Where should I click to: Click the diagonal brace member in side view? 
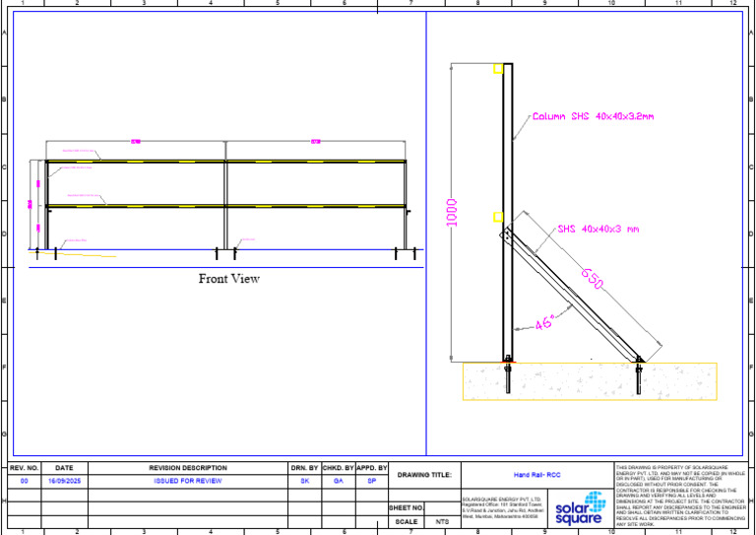572,297
